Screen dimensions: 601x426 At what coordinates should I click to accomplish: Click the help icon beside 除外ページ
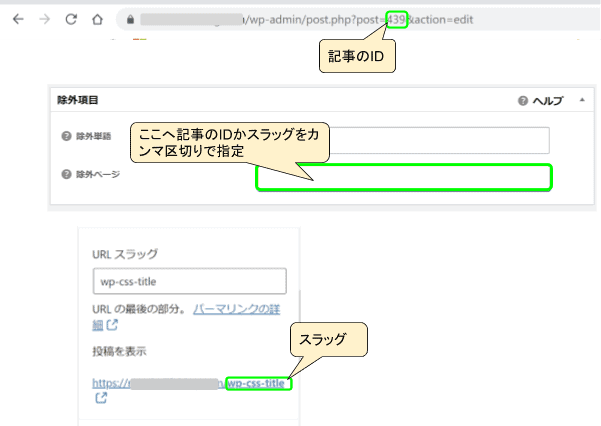tap(66, 174)
